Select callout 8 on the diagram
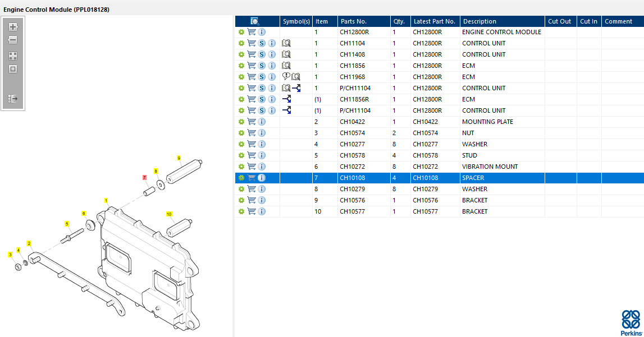Image resolution: width=644 pixels, height=337 pixels. click(156, 171)
